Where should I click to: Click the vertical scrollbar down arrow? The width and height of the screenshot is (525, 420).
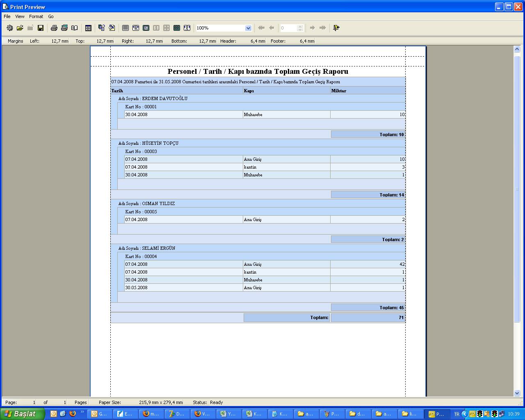coord(517,393)
